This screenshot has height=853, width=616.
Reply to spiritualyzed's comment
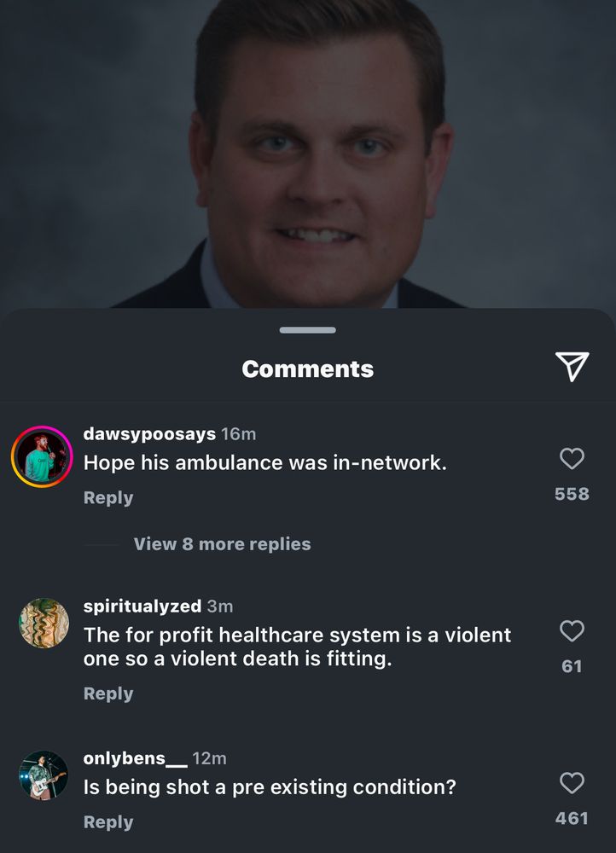pos(108,693)
